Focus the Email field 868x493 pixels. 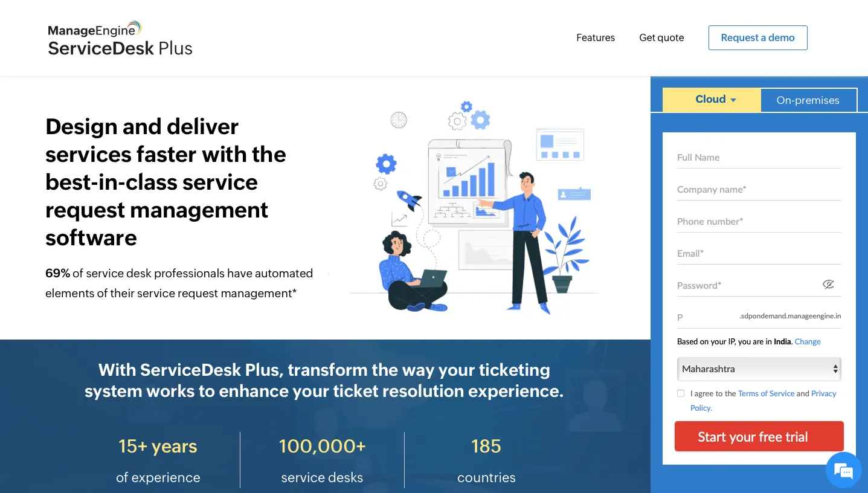[x=759, y=254]
